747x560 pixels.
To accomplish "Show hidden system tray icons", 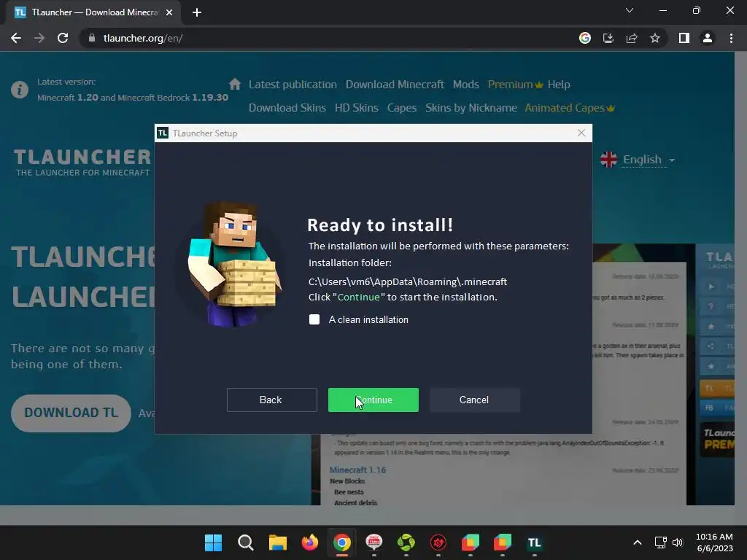I will pyautogui.click(x=638, y=542).
